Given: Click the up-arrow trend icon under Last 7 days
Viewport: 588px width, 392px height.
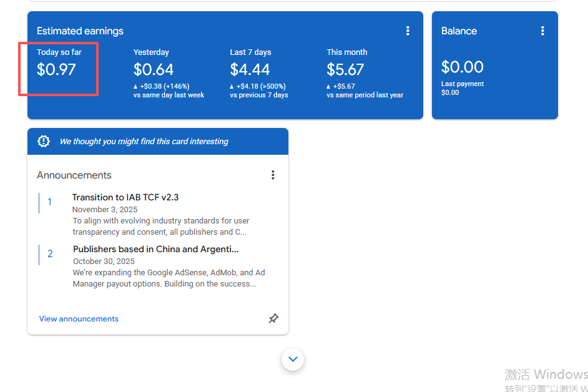Looking at the screenshot, I should pyautogui.click(x=232, y=86).
